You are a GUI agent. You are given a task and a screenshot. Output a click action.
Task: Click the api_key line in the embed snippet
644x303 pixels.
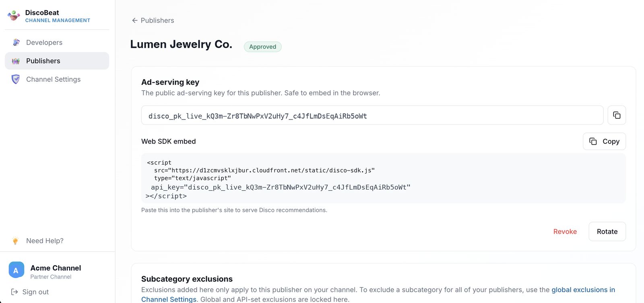[x=281, y=187]
